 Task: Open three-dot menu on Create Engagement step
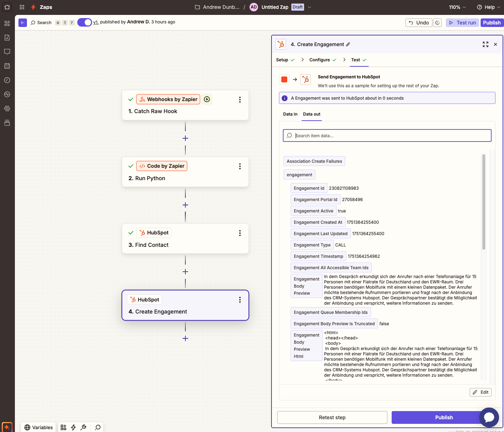point(240,300)
